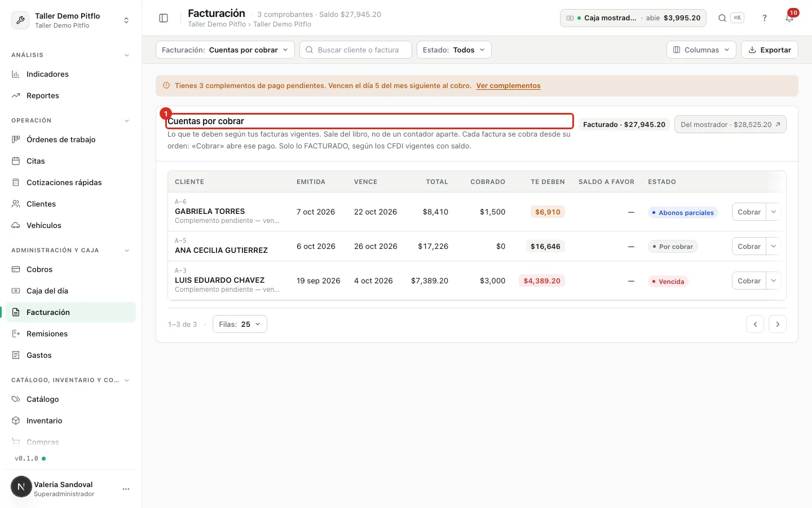Click Cobrar for Ana Cecilia Gutierrez
Viewport: 812px width, 508px height.
coord(749,246)
